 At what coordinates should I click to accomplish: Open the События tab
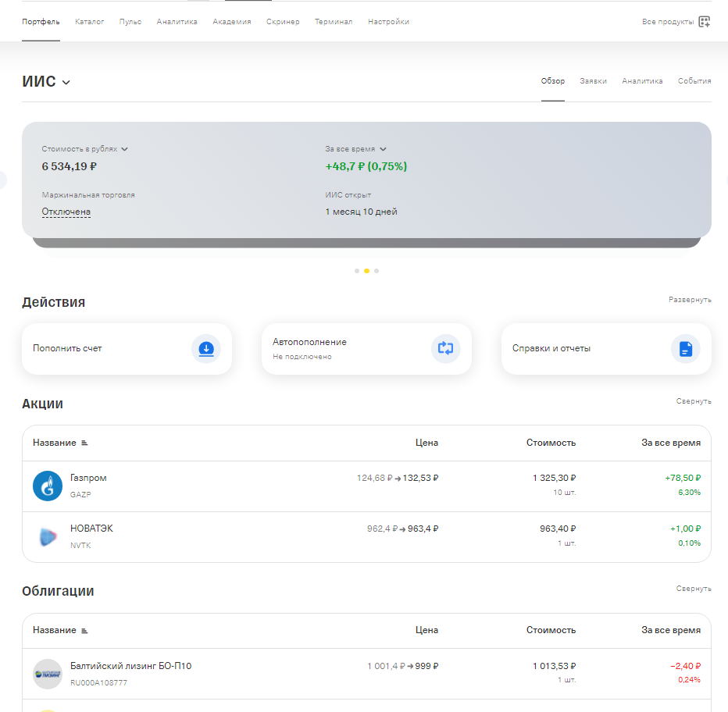tap(694, 80)
